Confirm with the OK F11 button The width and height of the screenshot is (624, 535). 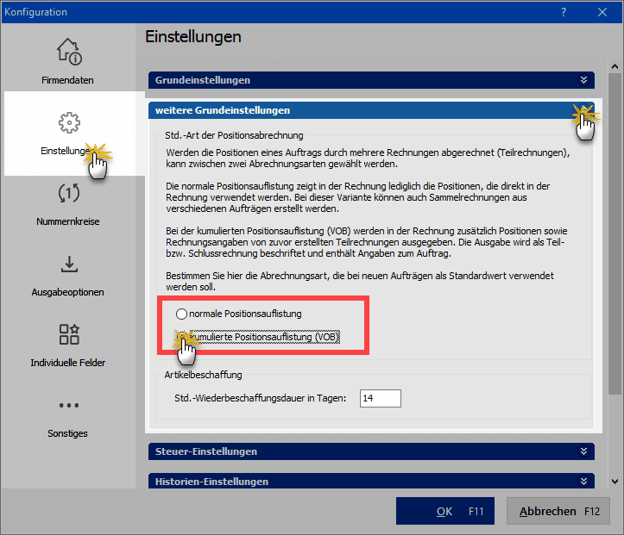[x=445, y=511]
